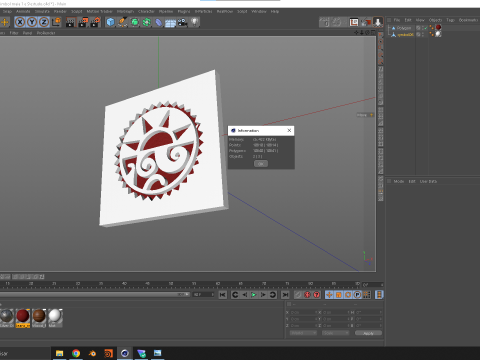Open the Help menu
This screenshot has width=480, height=360.
point(275,11)
